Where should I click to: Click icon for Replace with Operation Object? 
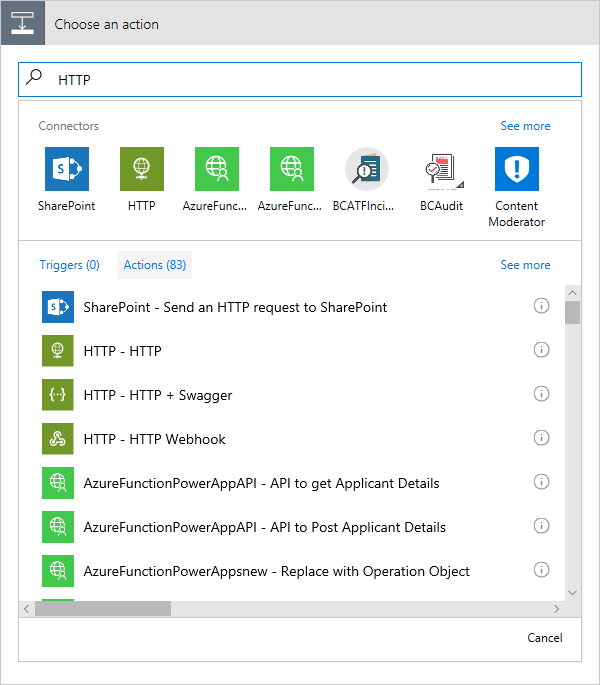[58, 571]
